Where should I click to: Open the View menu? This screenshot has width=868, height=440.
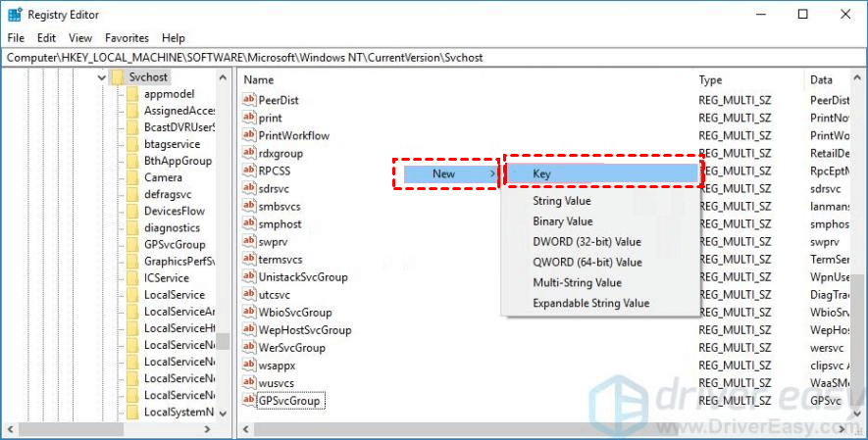click(80, 38)
